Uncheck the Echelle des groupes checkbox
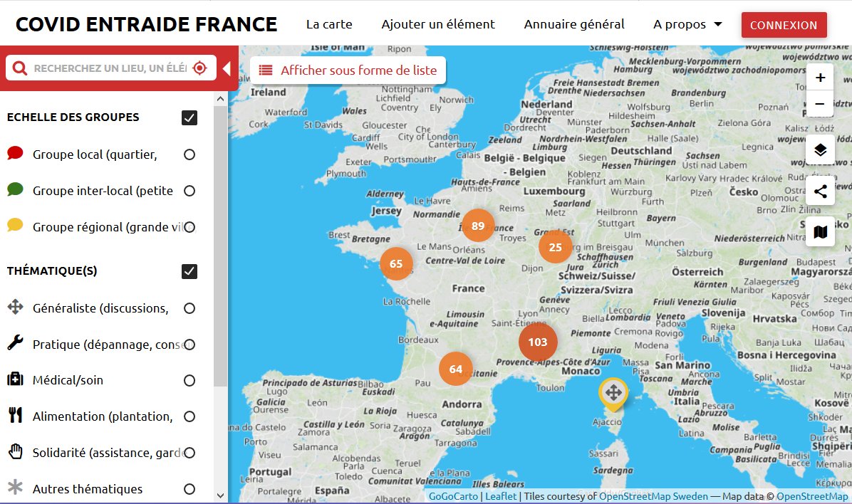The height and width of the screenshot is (504, 852). click(x=189, y=118)
